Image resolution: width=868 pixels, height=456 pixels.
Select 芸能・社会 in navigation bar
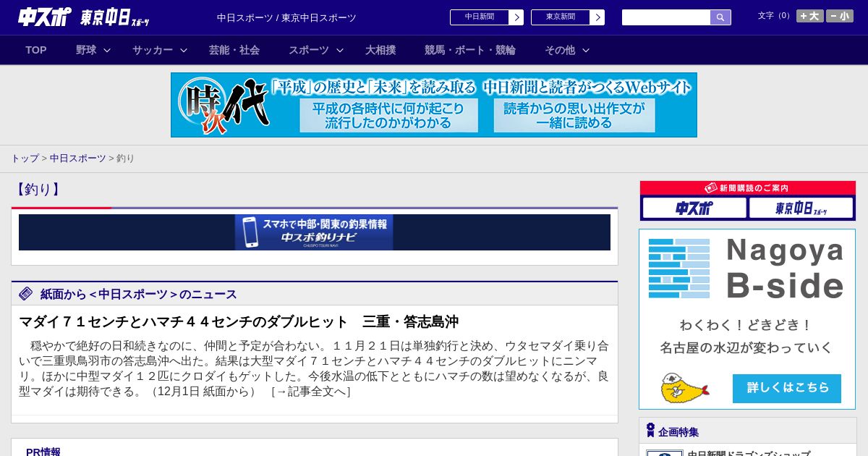(234, 50)
